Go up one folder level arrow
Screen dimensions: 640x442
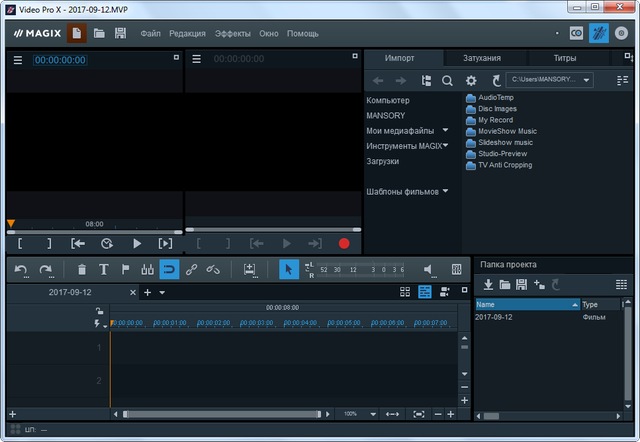(496, 81)
